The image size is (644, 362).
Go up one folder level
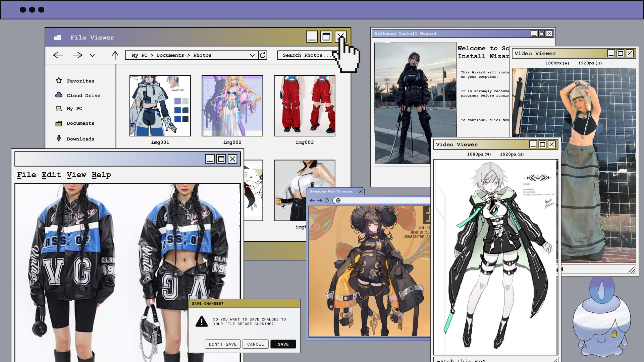coord(115,55)
